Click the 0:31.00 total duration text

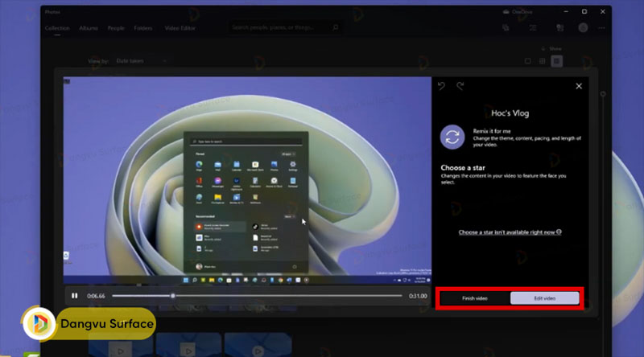click(418, 296)
